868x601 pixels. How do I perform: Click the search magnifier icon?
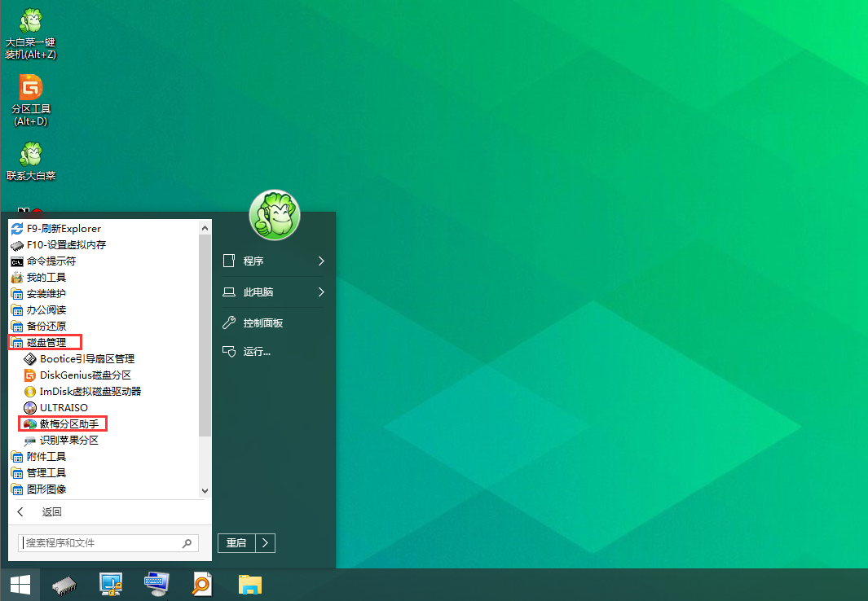pyautogui.click(x=187, y=543)
